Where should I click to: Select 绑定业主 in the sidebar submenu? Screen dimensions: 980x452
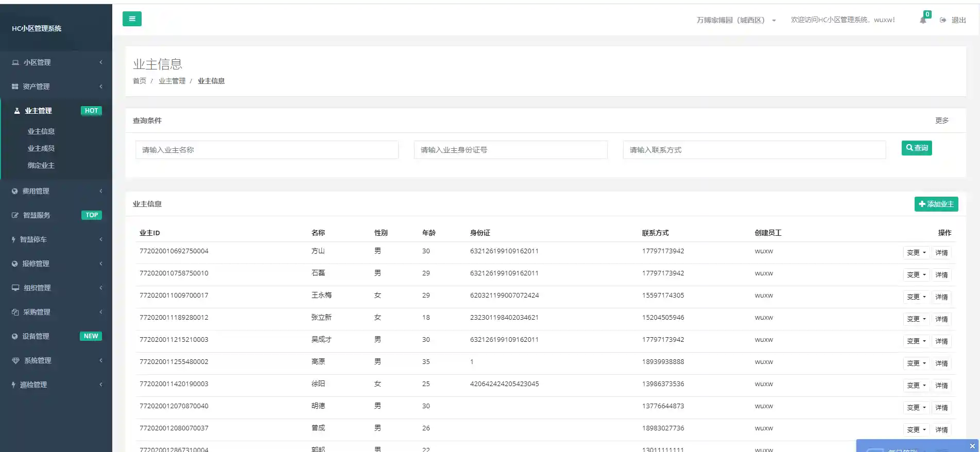pyautogui.click(x=41, y=165)
